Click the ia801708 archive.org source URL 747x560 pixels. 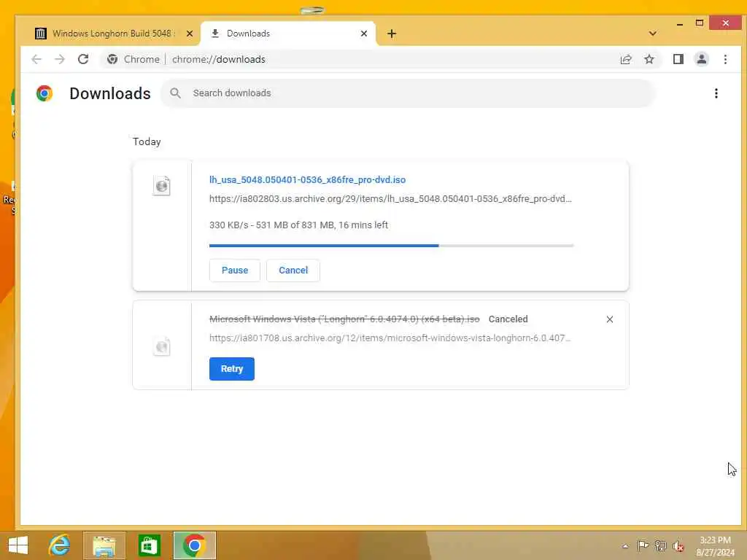pos(390,338)
